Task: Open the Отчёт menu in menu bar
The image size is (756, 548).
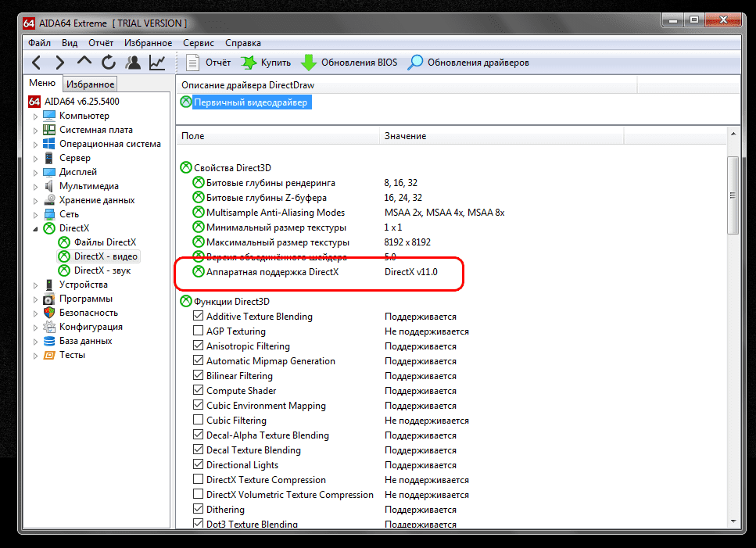Action: click(x=101, y=43)
